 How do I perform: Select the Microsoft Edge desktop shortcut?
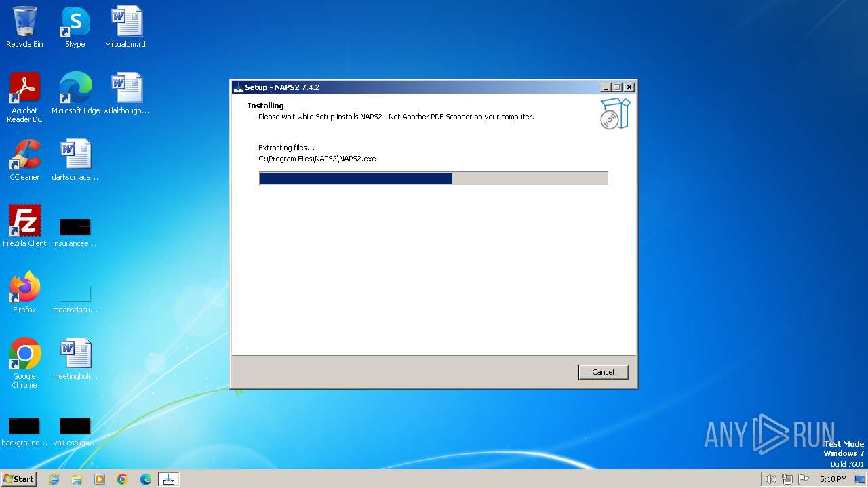tap(75, 94)
